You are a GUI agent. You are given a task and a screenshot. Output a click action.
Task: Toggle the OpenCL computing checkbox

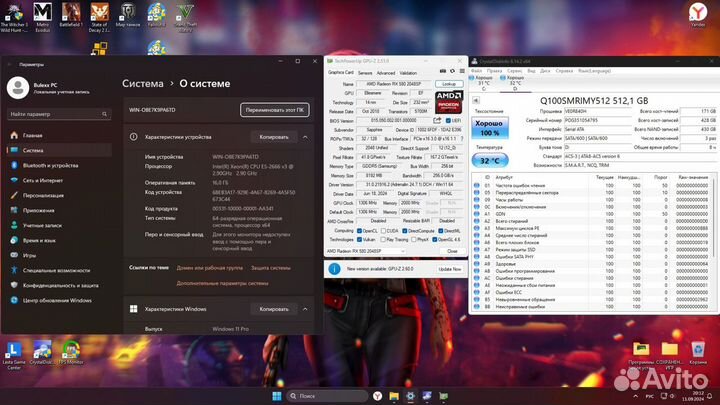click(x=362, y=231)
